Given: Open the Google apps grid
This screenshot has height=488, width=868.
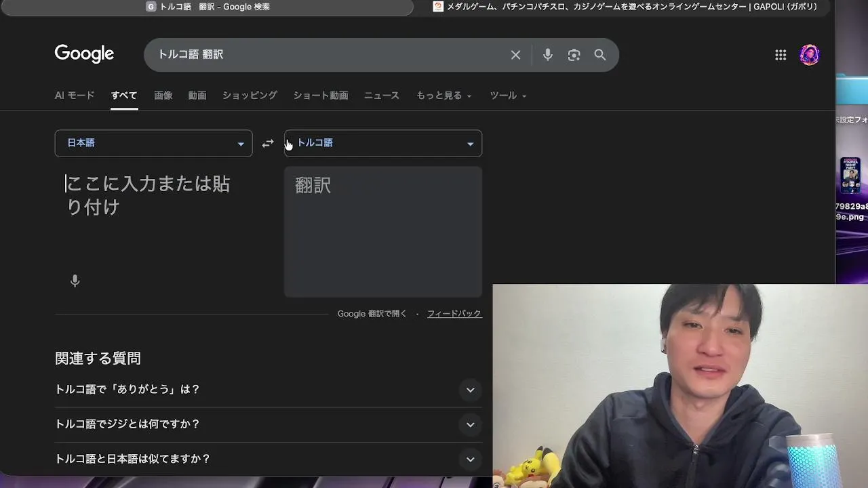Looking at the screenshot, I should pos(781,55).
